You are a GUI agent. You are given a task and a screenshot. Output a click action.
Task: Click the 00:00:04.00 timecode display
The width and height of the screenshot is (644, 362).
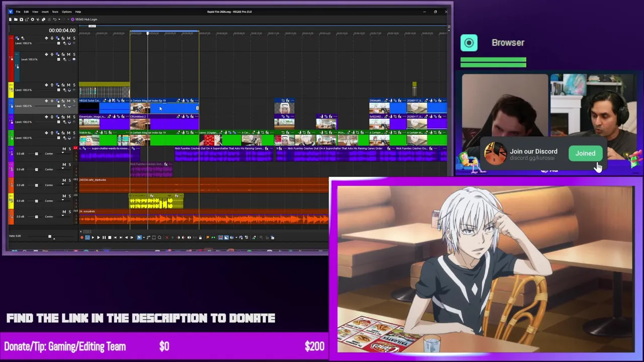pyautogui.click(x=62, y=30)
